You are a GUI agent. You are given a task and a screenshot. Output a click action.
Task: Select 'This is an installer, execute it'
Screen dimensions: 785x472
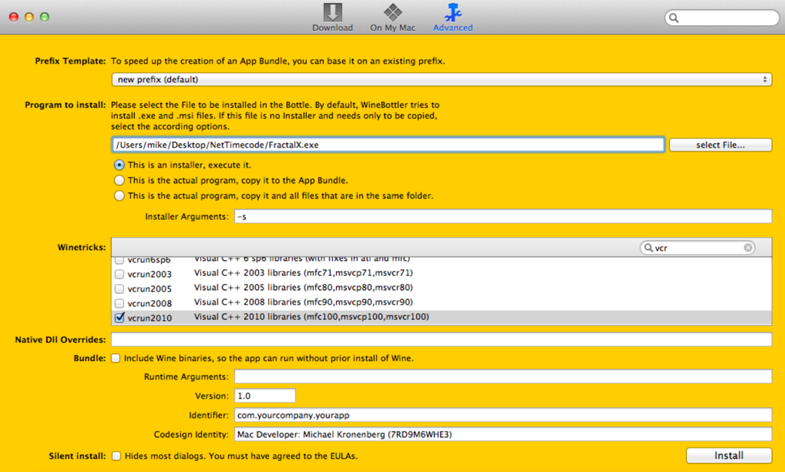[120, 165]
